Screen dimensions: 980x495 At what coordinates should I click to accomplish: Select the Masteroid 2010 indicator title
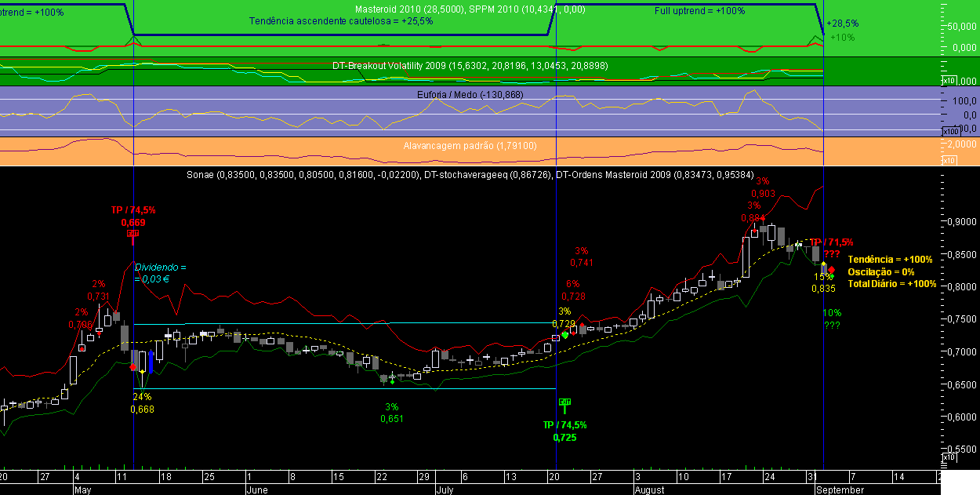point(411,9)
